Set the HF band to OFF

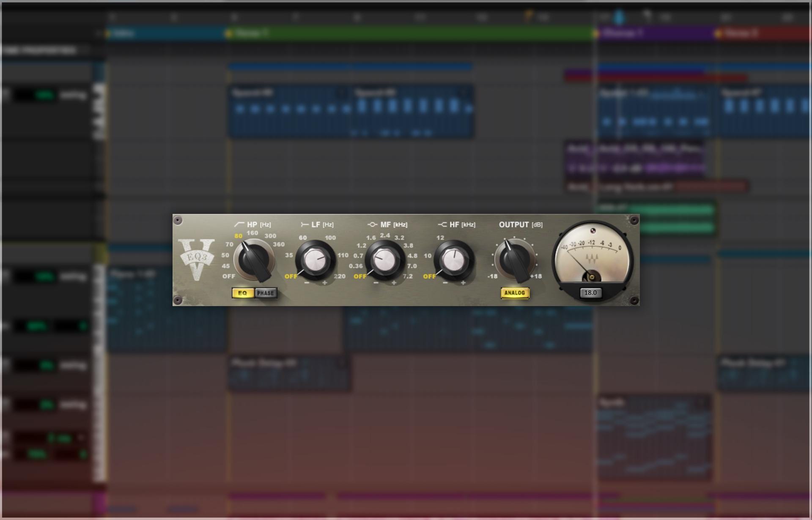coord(430,276)
